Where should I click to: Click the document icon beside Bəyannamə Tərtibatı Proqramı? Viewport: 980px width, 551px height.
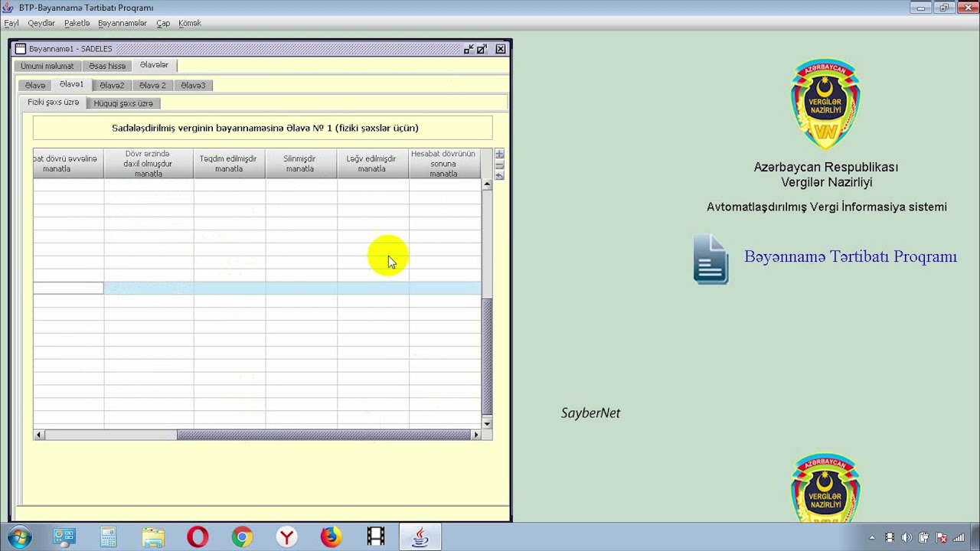tap(710, 259)
